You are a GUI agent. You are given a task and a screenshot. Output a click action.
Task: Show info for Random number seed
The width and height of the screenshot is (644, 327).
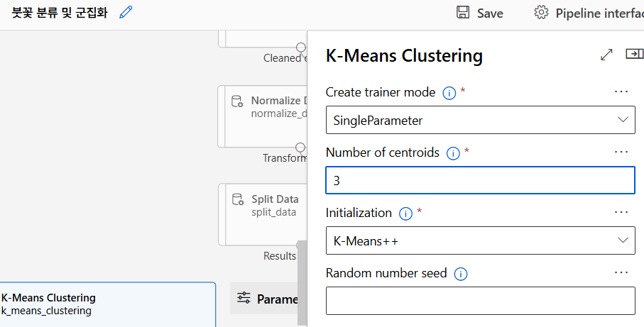coord(460,273)
